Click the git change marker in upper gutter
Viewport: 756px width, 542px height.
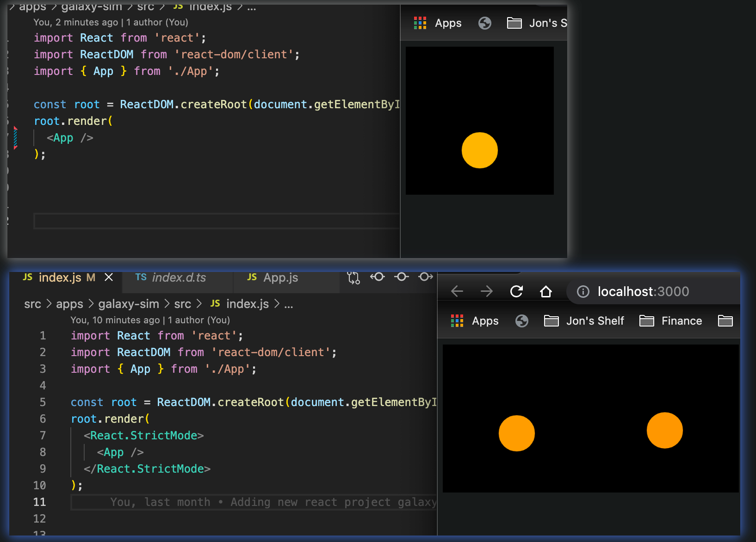[15, 138]
